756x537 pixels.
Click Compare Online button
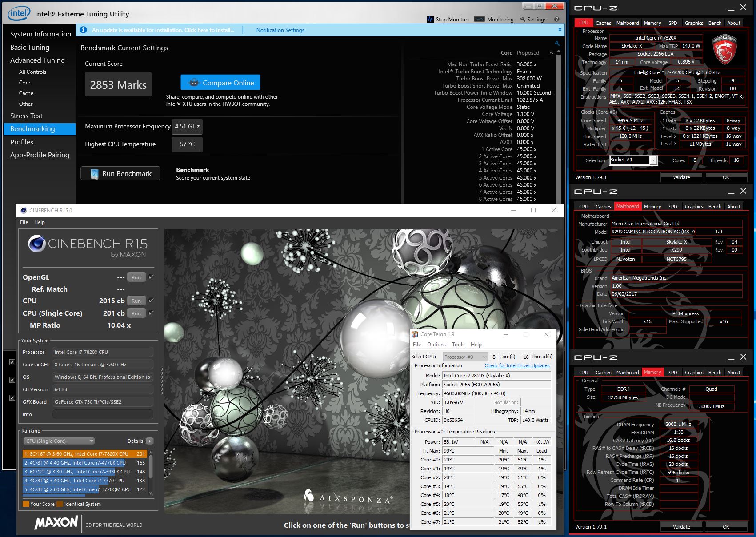(x=220, y=83)
